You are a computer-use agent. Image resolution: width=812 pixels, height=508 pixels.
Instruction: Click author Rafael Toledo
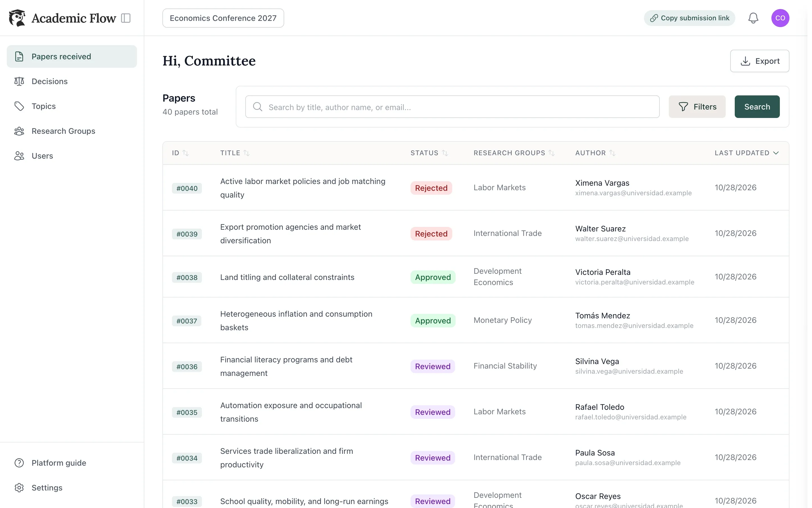point(600,407)
